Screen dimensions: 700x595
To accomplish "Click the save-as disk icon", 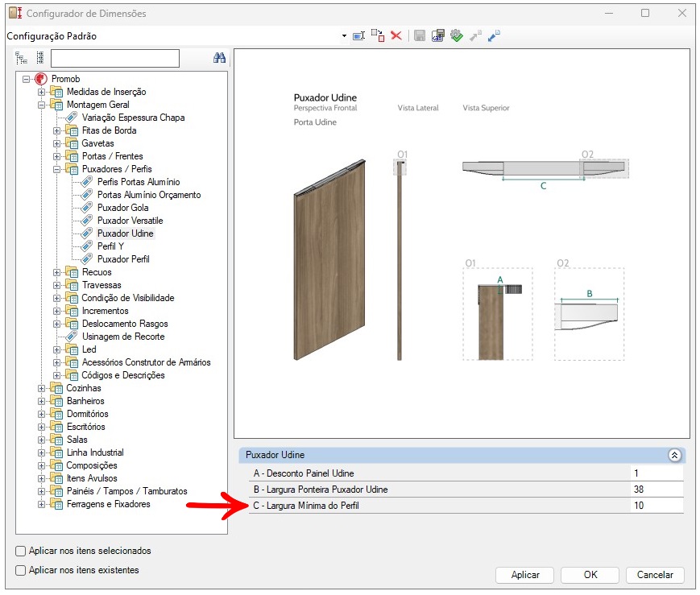I will (x=438, y=36).
